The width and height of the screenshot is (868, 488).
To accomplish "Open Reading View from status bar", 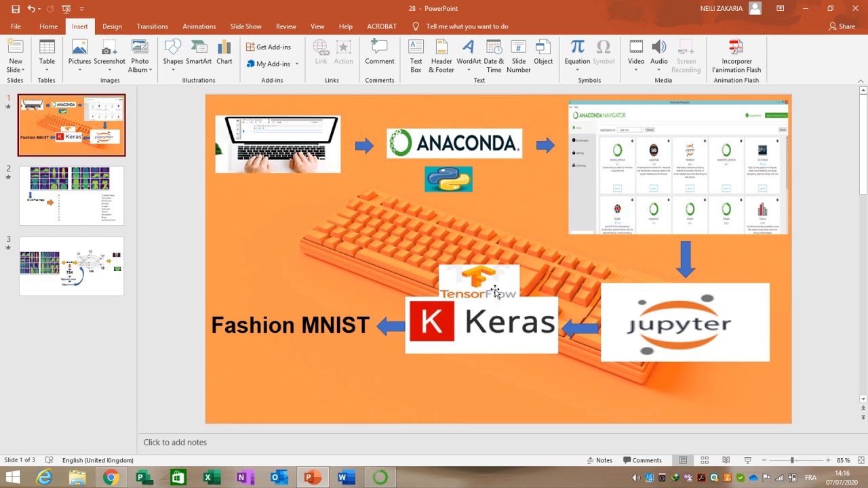I will (x=726, y=460).
